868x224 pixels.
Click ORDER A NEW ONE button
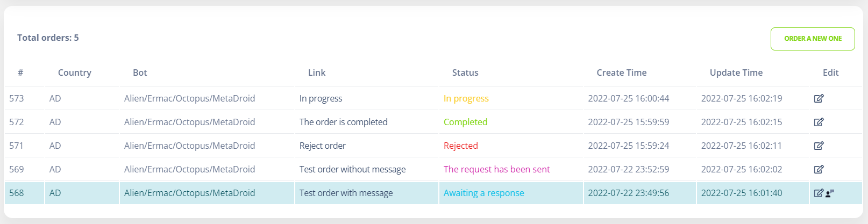[x=813, y=39]
